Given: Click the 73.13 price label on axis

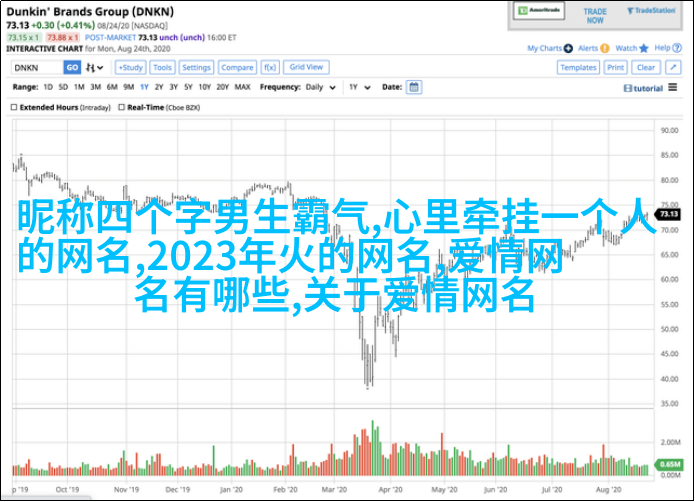Looking at the screenshot, I should (669, 214).
